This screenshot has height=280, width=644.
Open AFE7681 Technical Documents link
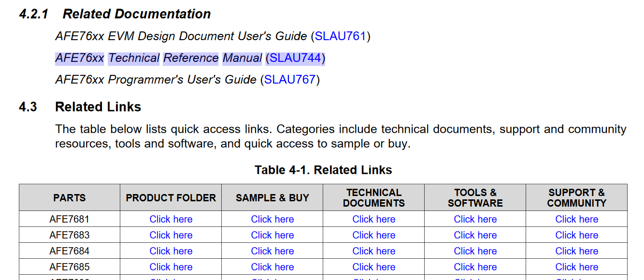374,219
